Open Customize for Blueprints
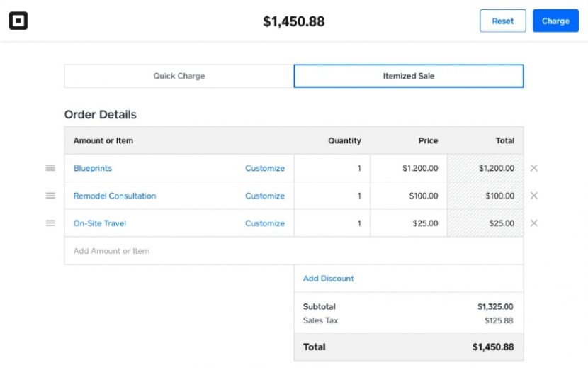 [265, 168]
